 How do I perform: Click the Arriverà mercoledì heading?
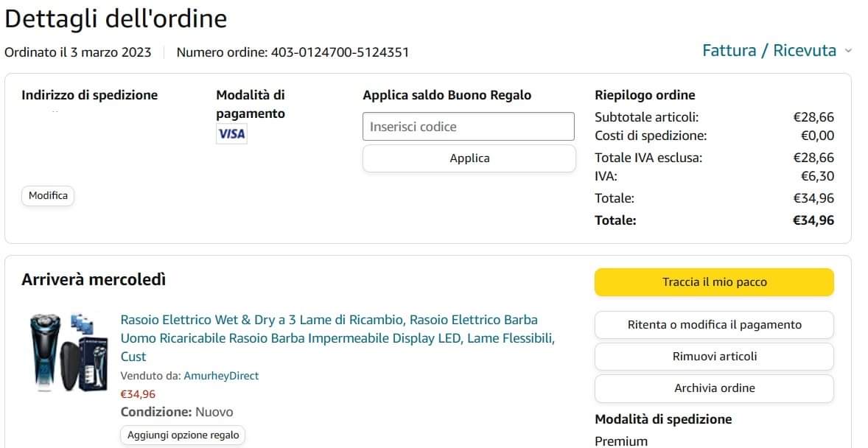[94, 280]
